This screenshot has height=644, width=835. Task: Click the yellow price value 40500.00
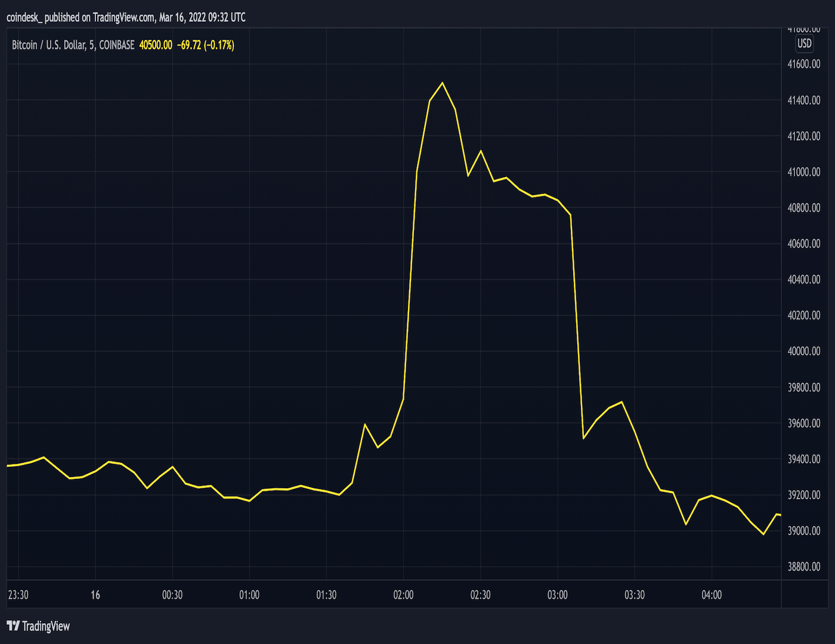click(156, 44)
